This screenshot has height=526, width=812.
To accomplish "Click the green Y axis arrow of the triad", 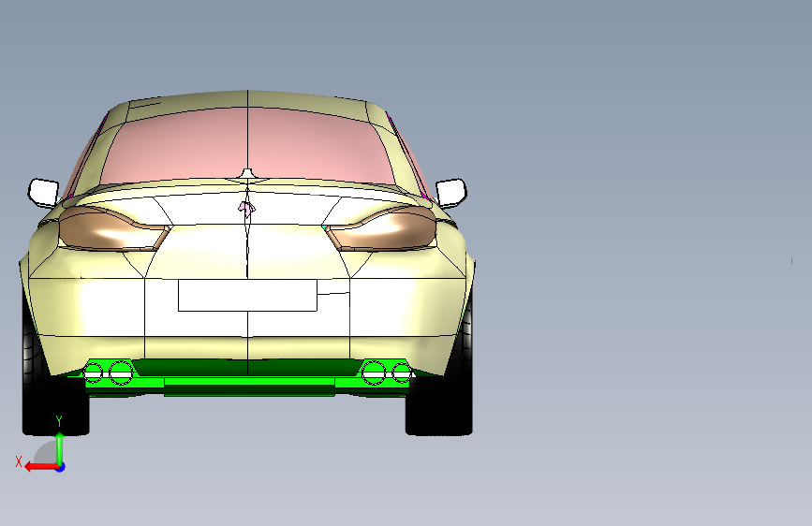I will (x=60, y=449).
